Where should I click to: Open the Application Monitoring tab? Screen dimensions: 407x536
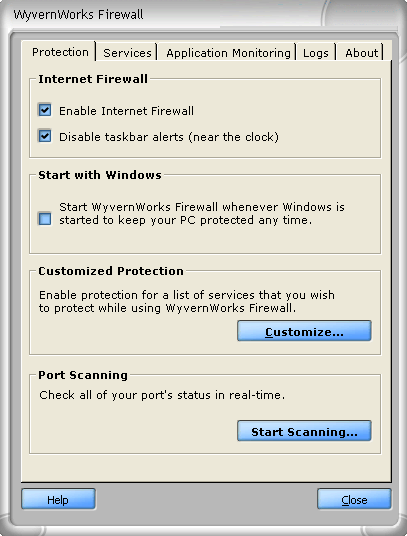228,53
